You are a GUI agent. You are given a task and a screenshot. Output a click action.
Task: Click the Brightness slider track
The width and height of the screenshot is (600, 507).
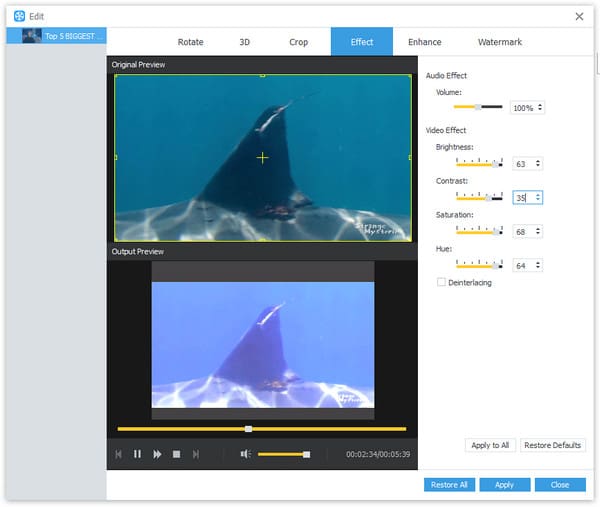coord(479,165)
